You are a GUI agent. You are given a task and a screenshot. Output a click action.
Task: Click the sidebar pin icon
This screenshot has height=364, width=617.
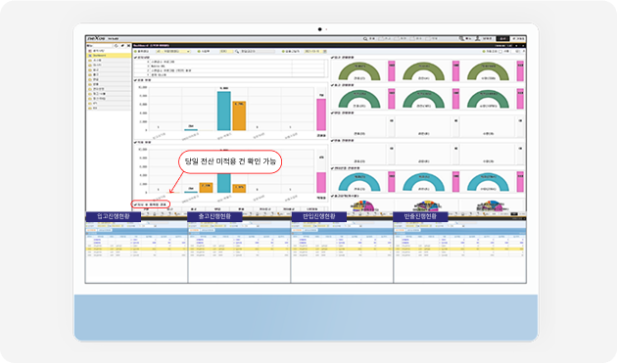[x=122, y=46]
